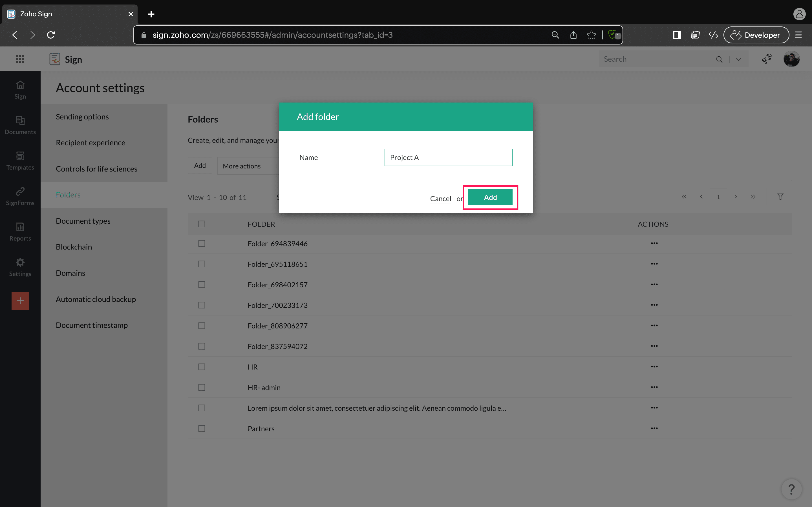Open the folder list filter icon
This screenshot has height=507, width=812.
tap(780, 197)
